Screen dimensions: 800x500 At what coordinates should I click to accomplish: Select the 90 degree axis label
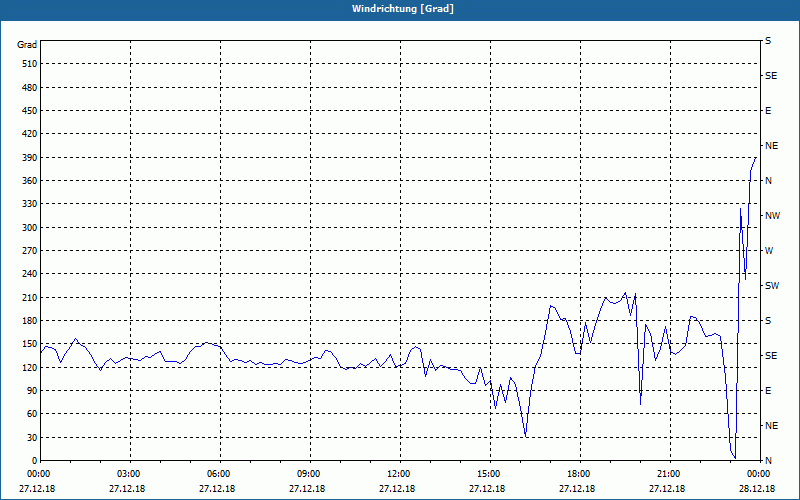coord(32,391)
